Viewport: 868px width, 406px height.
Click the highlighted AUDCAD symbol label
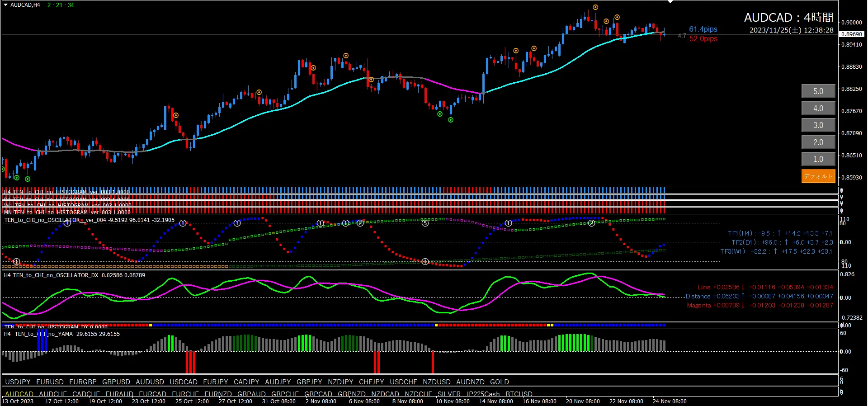(x=19, y=394)
